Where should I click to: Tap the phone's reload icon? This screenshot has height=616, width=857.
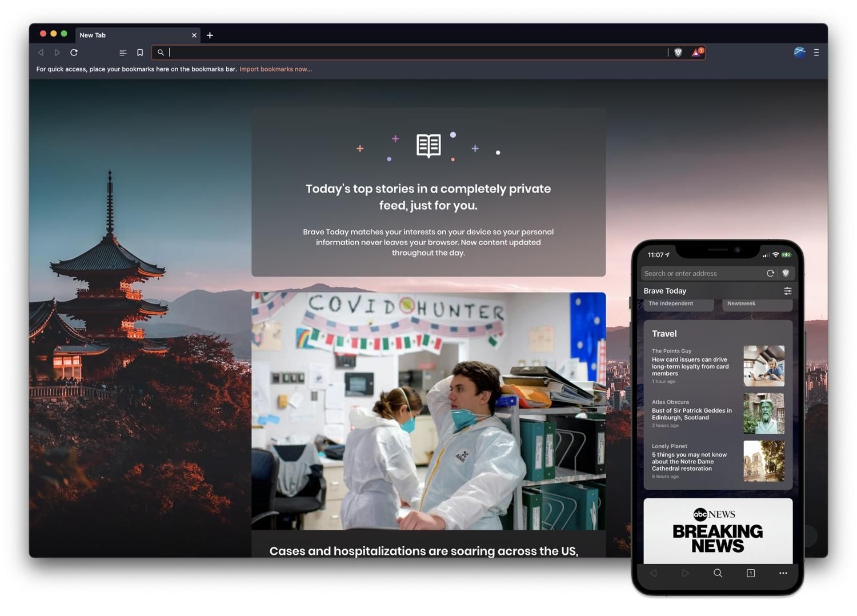[x=770, y=273]
